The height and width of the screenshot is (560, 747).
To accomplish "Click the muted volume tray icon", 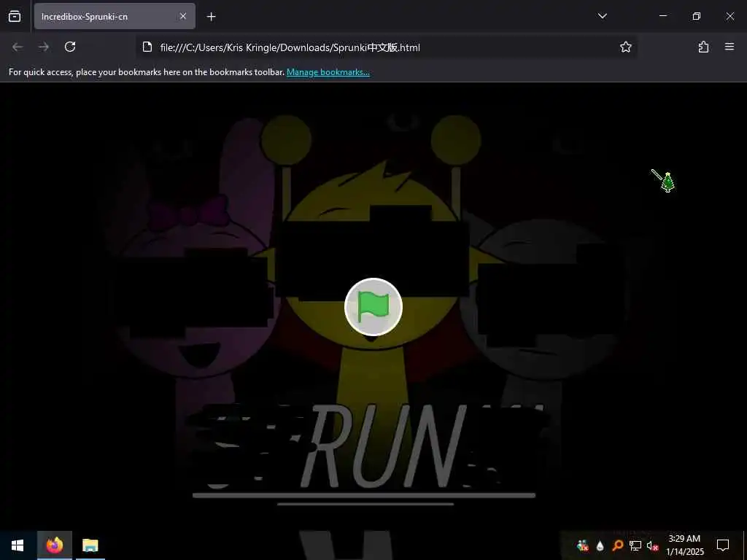I will [652, 545].
